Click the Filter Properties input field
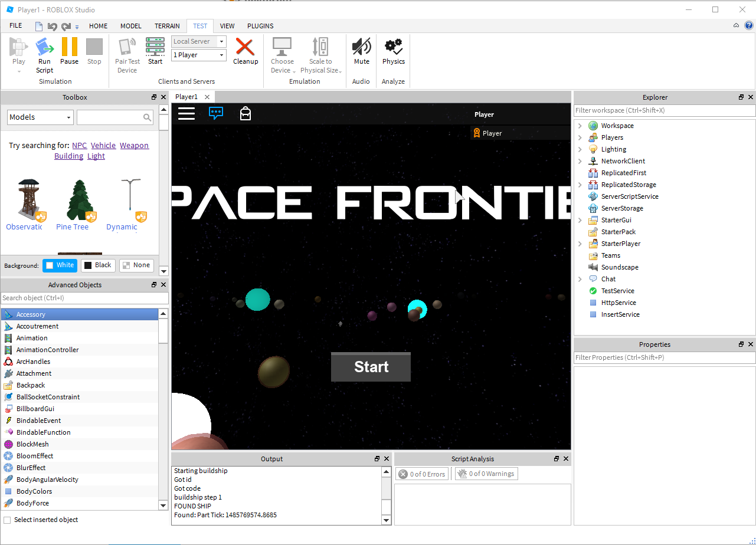The height and width of the screenshot is (545, 756). coord(665,357)
